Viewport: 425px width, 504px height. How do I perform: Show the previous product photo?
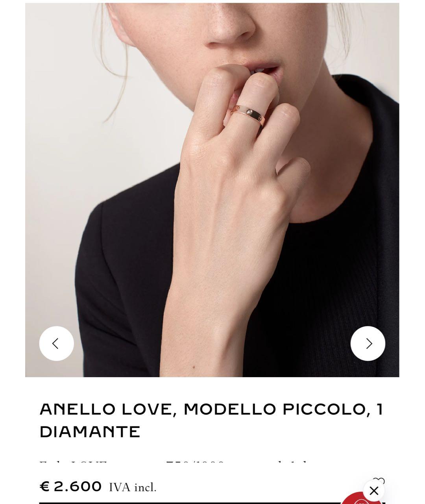tap(56, 343)
